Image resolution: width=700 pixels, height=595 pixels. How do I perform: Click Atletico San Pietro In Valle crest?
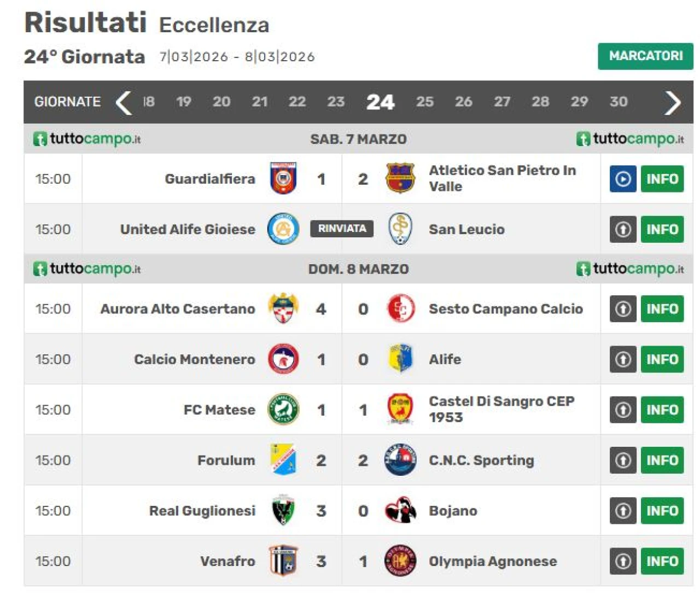400,178
